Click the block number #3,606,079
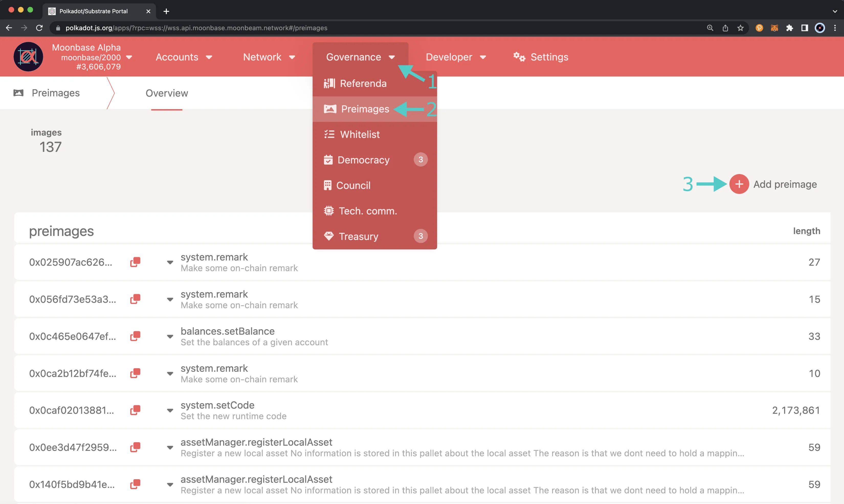 point(98,67)
